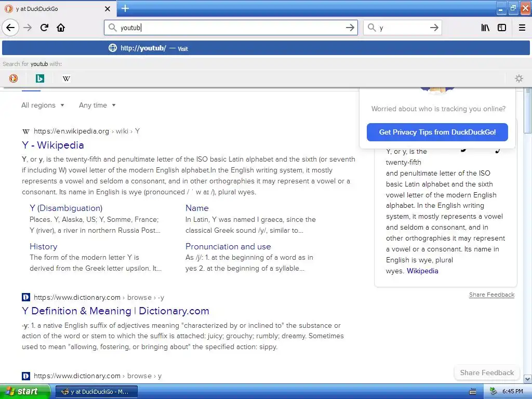
Task: Open the Library bookshelf icon
Action: tap(485, 28)
